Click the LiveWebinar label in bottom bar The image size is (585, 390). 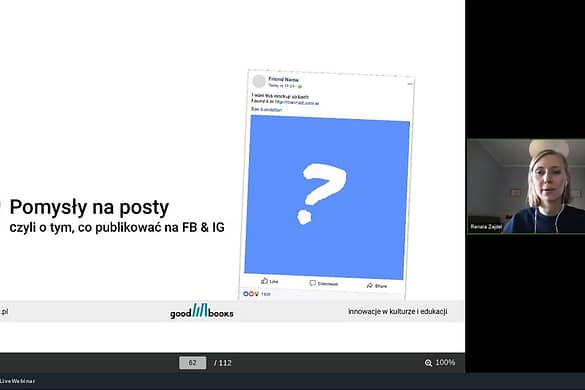click(18, 381)
